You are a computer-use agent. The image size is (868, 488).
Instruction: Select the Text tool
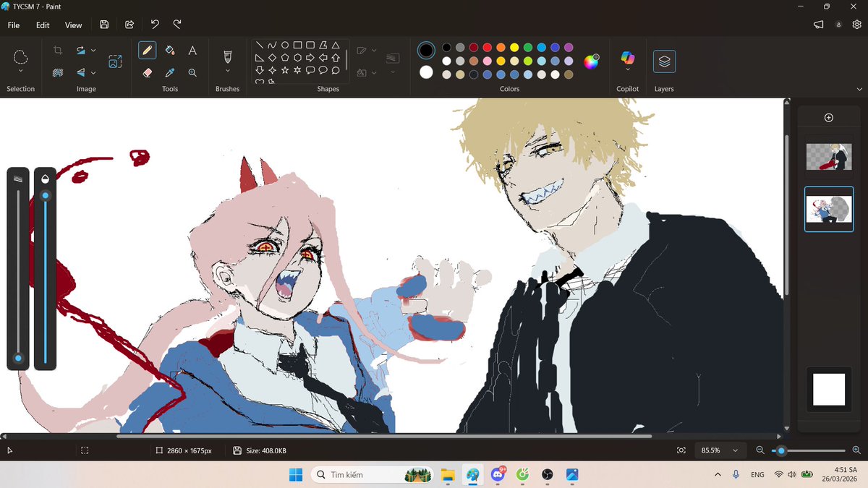pos(192,51)
